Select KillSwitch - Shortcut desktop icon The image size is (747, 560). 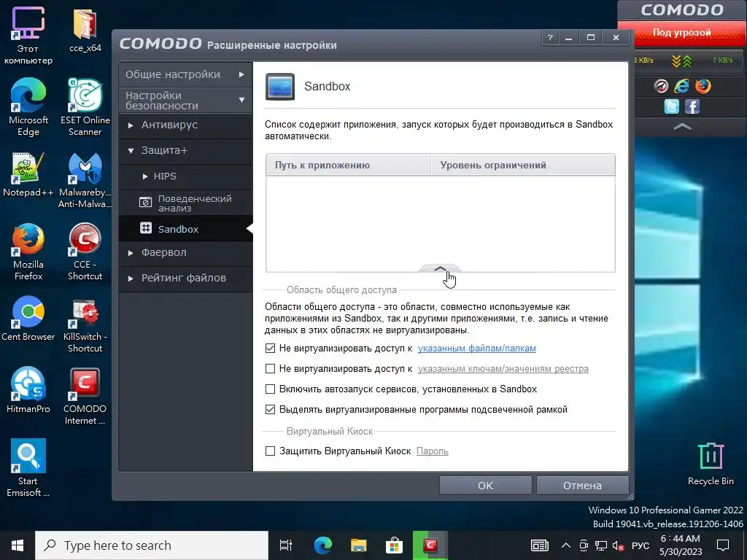pyautogui.click(x=85, y=325)
